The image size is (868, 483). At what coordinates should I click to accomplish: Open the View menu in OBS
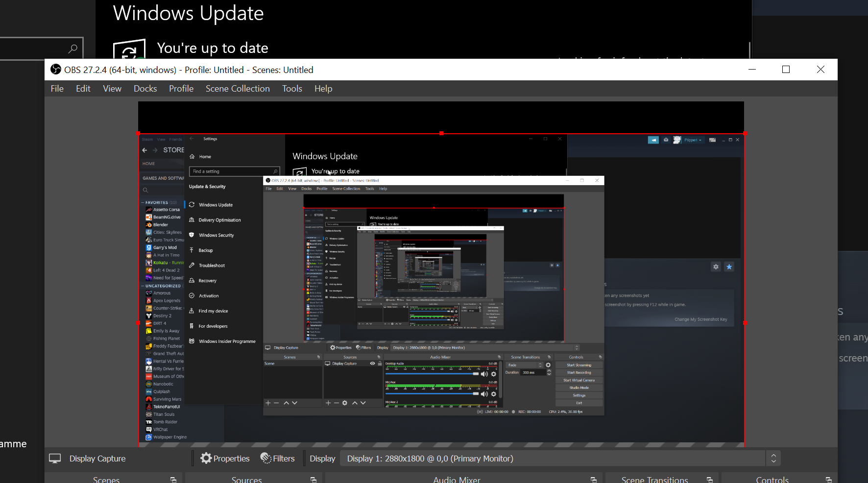[x=112, y=89]
